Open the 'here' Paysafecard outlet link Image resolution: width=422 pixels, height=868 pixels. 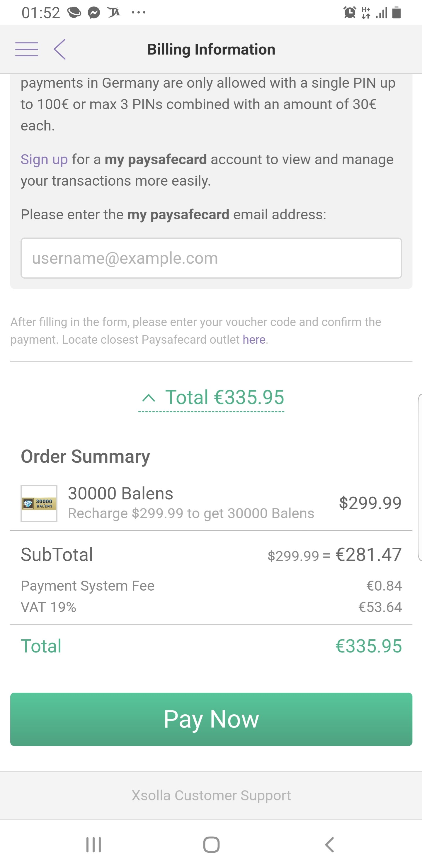pos(254,340)
